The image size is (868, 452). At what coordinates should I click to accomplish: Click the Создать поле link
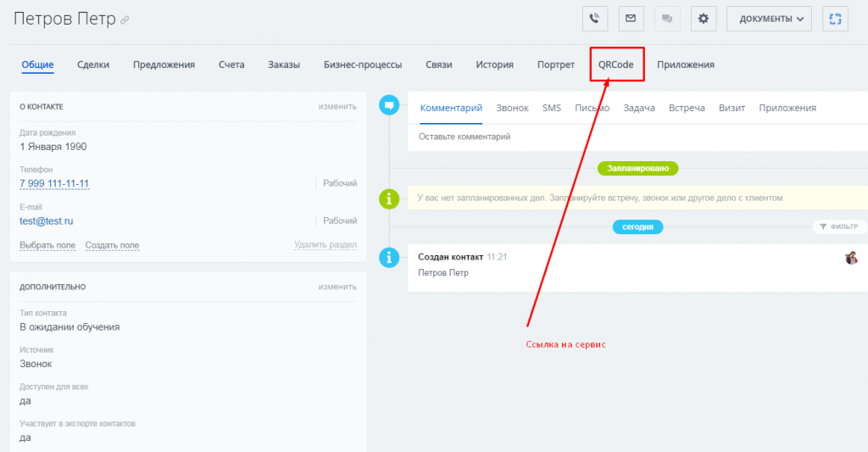tap(113, 245)
